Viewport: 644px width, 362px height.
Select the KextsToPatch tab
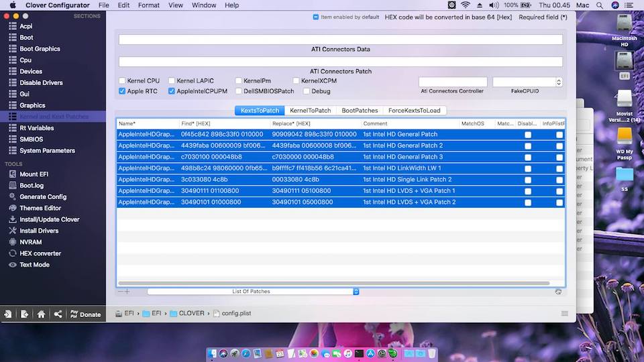tap(260, 111)
